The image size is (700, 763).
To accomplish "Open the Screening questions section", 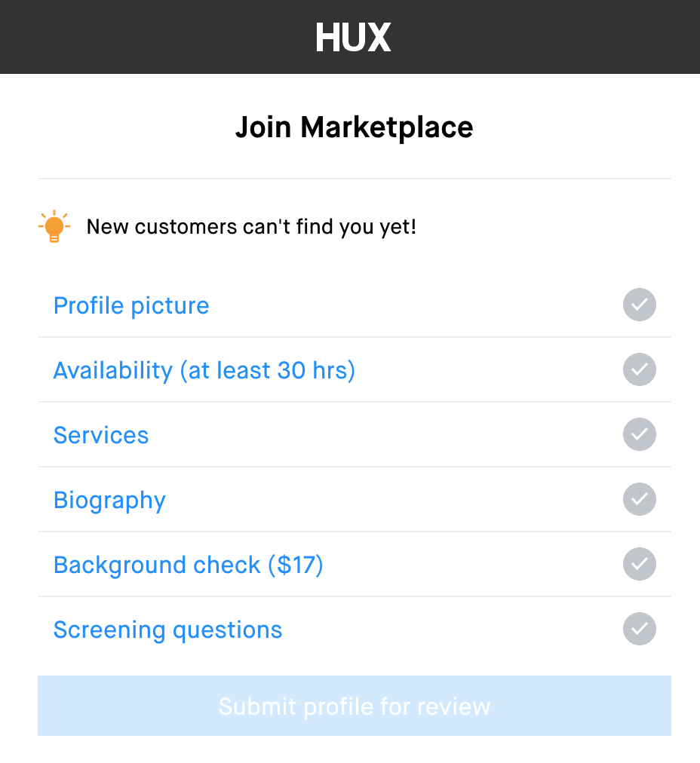I will 167,629.
